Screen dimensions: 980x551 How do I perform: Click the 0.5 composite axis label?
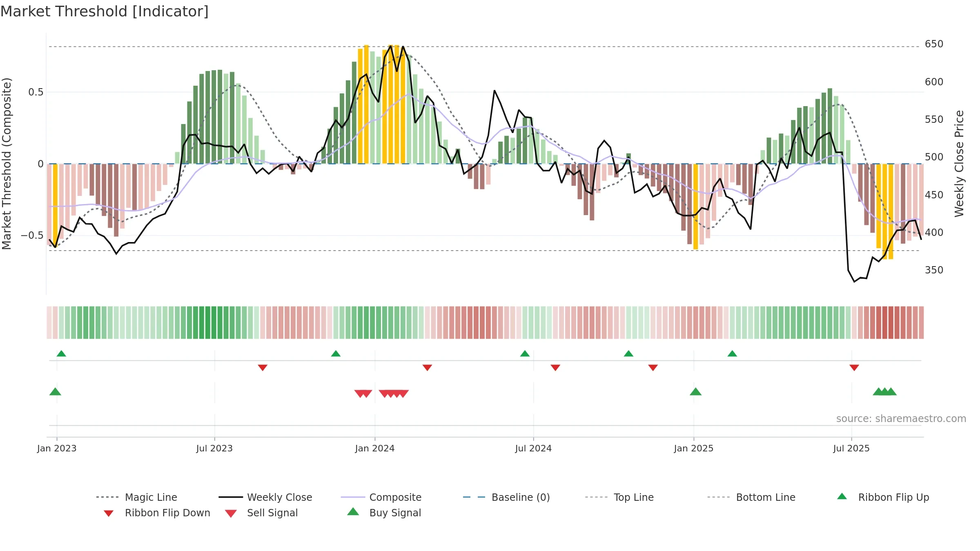point(36,92)
